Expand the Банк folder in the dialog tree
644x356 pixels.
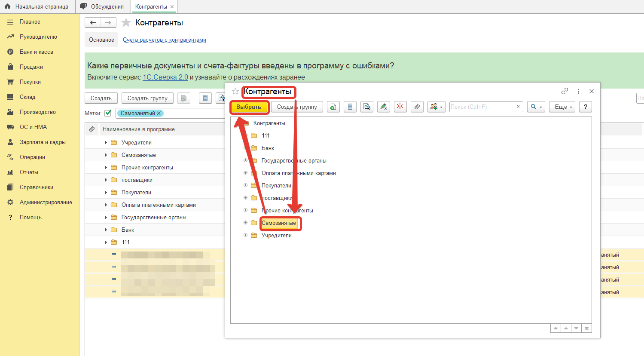(x=245, y=148)
